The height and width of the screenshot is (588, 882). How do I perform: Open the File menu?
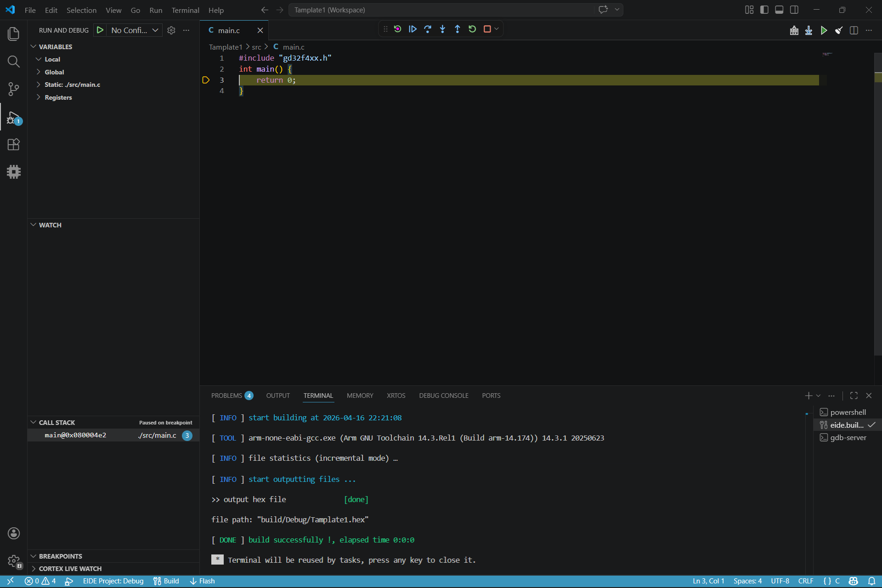(30, 10)
